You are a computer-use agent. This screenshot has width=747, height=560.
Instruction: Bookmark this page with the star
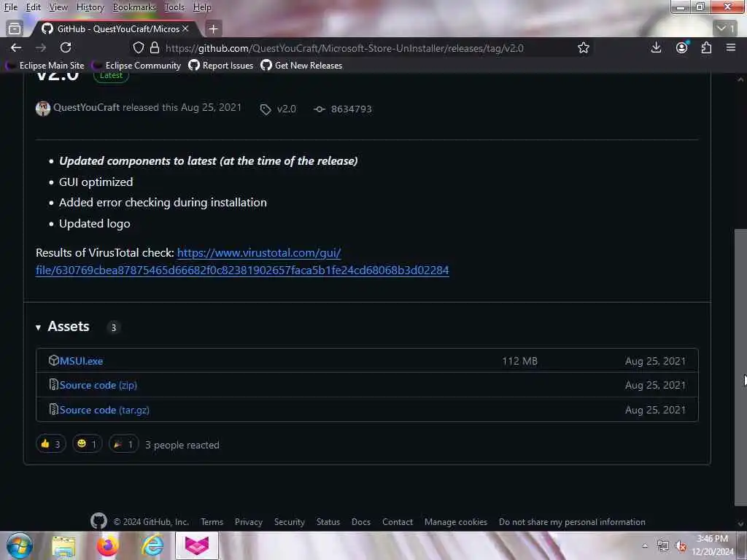coord(583,47)
